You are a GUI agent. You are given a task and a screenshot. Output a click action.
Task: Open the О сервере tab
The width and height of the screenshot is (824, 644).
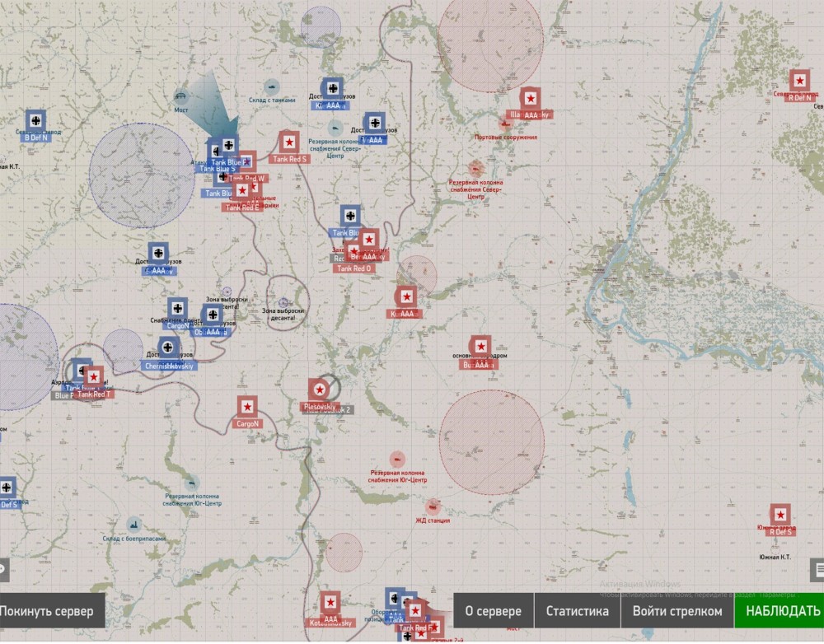[494, 611]
